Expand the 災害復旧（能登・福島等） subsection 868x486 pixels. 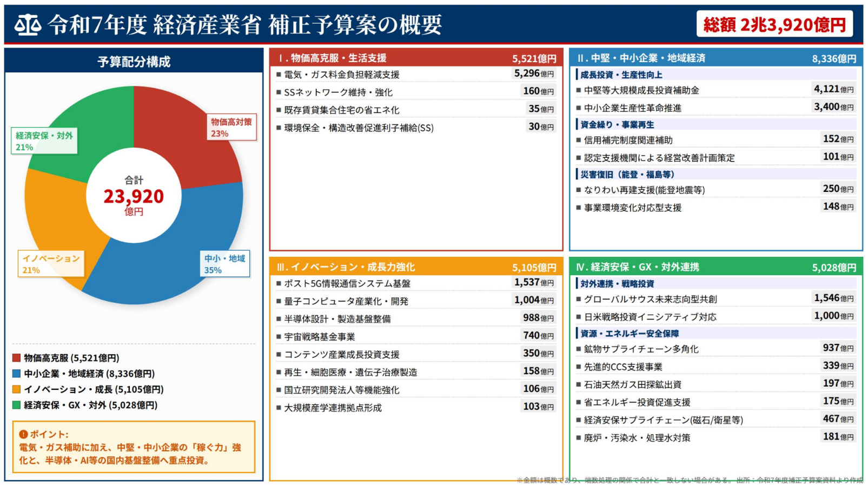[627, 174]
